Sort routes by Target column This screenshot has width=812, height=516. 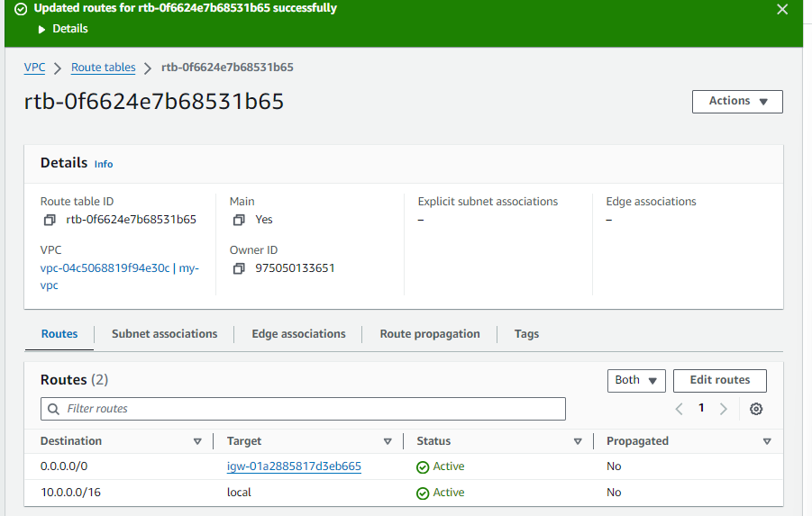388,441
